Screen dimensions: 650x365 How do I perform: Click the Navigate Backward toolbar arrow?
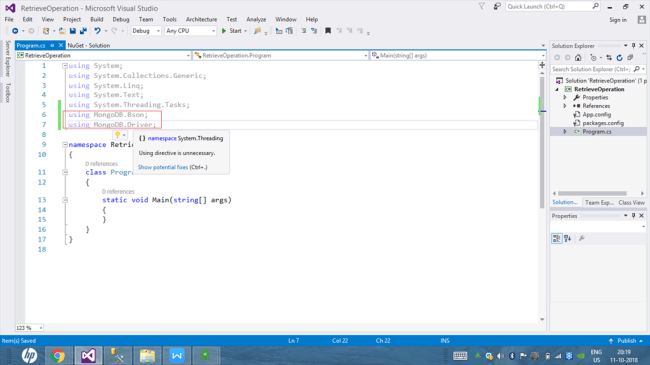(15, 31)
